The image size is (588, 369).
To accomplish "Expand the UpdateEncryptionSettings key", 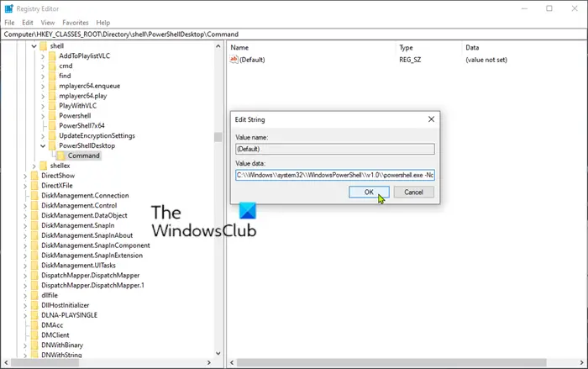I will click(x=43, y=136).
